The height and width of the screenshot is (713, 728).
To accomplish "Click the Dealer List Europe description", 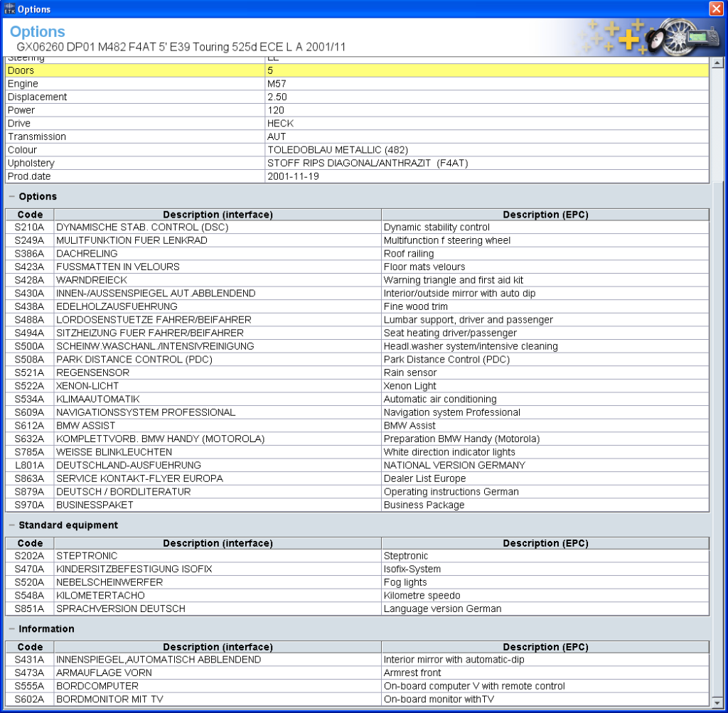I will (x=425, y=478).
